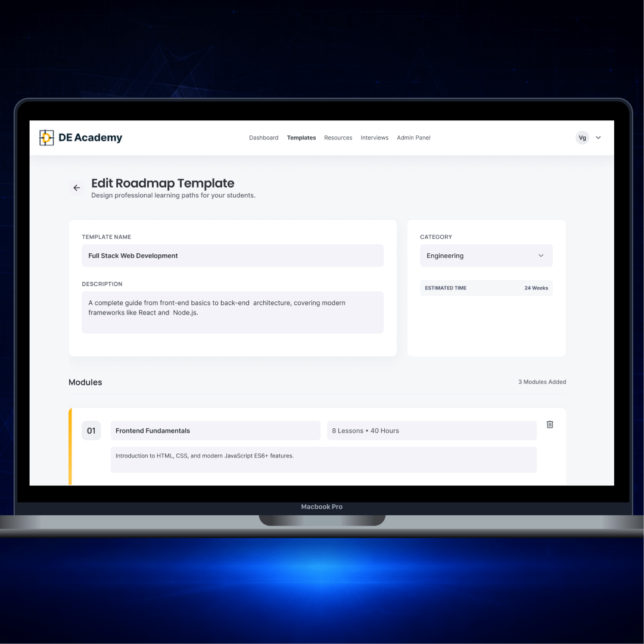Click the 'Modules' section heading
The height and width of the screenshot is (644, 644).
[x=85, y=382]
